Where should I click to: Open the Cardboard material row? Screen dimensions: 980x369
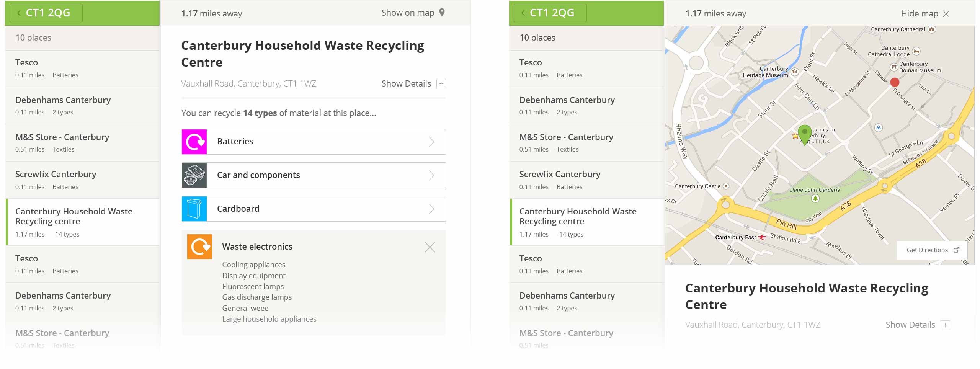point(314,209)
